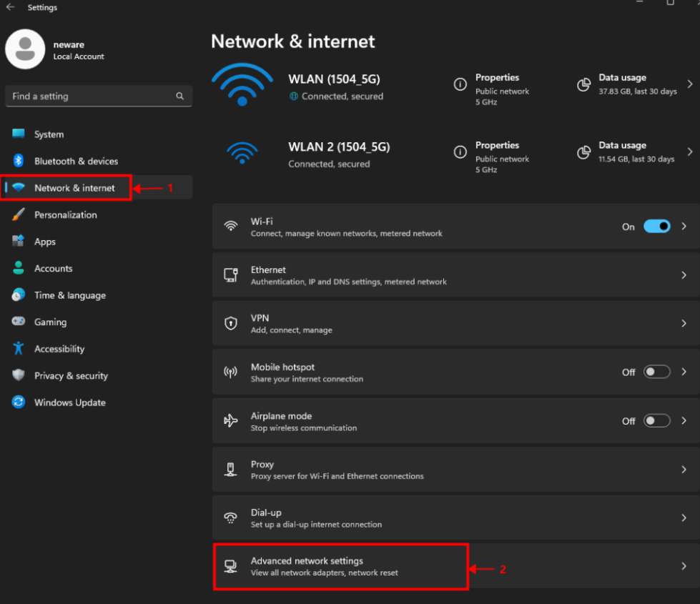Click the Windows Update icon in sidebar

click(19, 402)
